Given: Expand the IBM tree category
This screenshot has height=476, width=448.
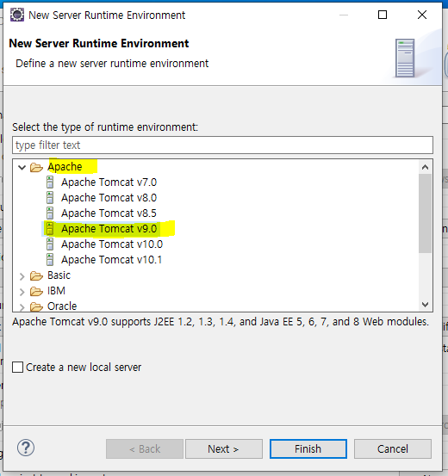Looking at the screenshot, I should tap(22, 292).
